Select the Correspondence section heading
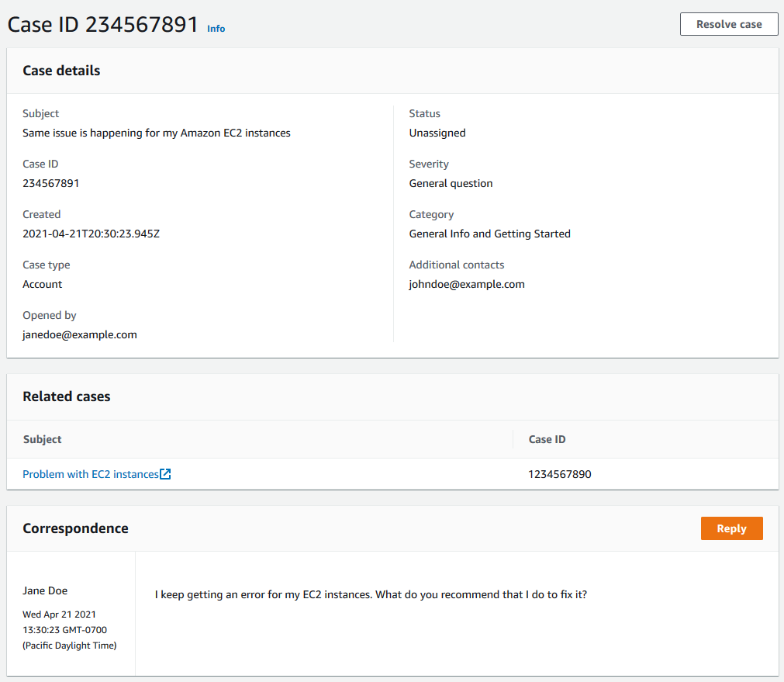The height and width of the screenshot is (682, 784). point(75,528)
